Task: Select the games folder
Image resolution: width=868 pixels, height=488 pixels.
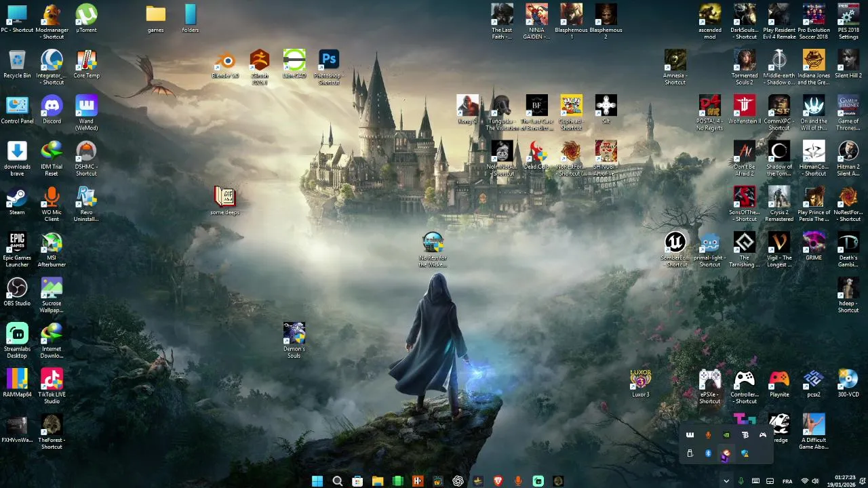Action: tap(155, 19)
